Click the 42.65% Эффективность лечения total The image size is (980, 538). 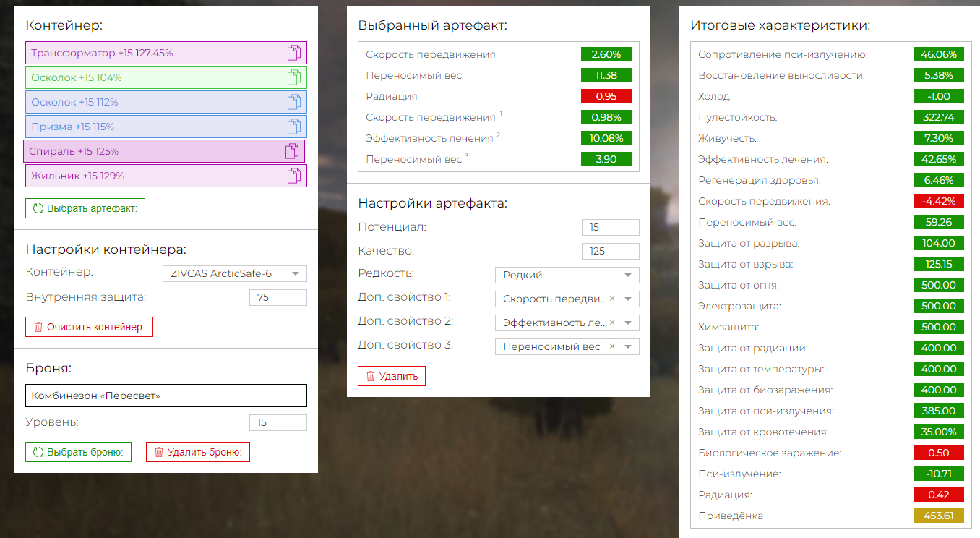pos(939,159)
